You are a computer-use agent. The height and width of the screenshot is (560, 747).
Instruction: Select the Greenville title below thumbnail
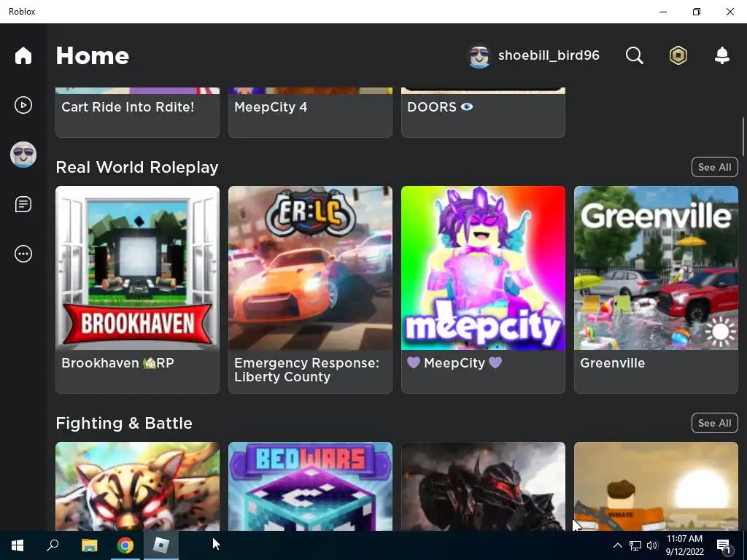click(x=612, y=363)
